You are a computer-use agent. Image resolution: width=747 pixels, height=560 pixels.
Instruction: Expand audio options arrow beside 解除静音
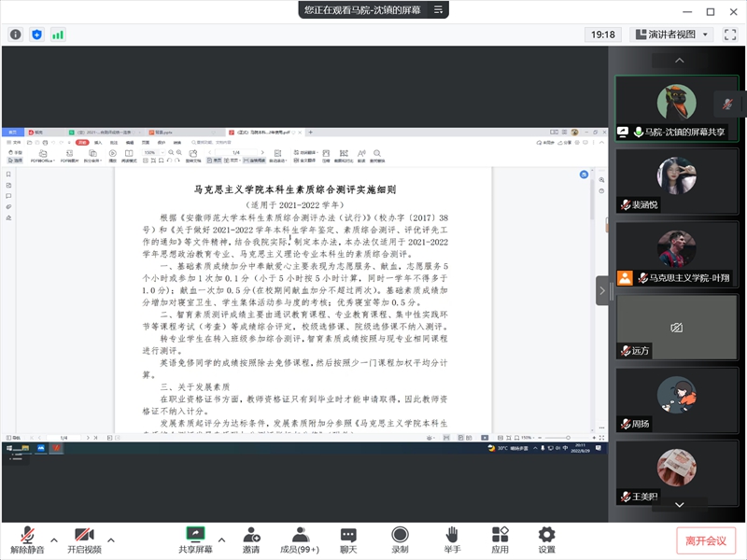coord(54,539)
